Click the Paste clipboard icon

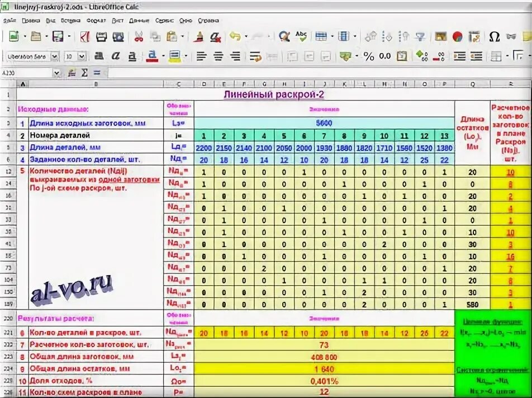pos(172,36)
